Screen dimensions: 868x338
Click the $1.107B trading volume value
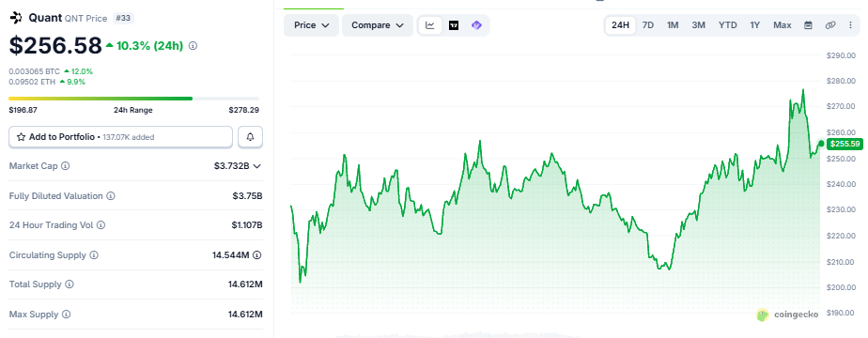[x=246, y=225]
